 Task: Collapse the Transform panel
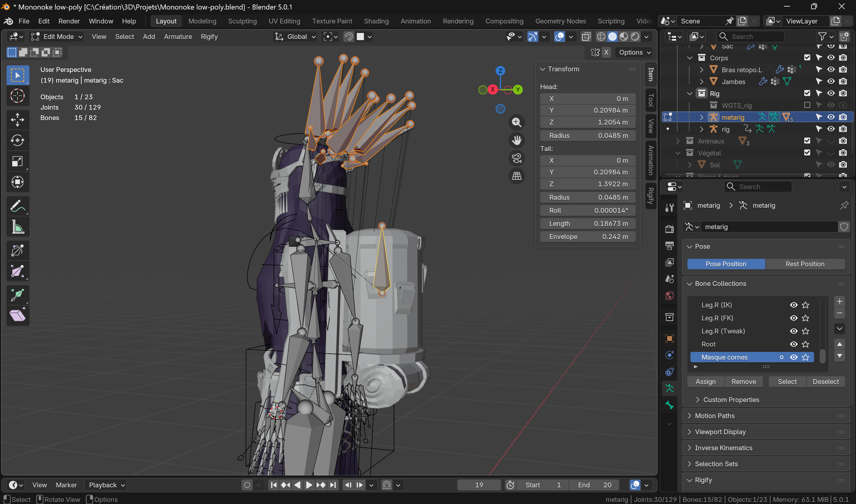tap(542, 69)
